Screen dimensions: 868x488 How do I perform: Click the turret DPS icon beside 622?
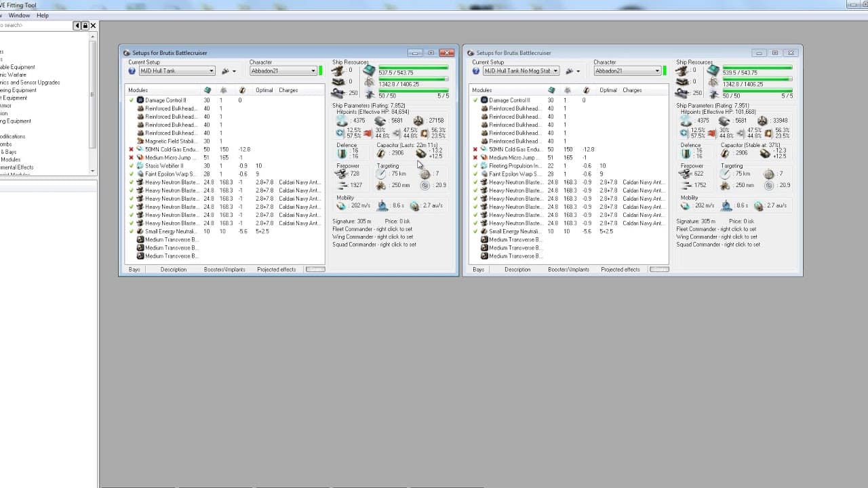(x=685, y=174)
